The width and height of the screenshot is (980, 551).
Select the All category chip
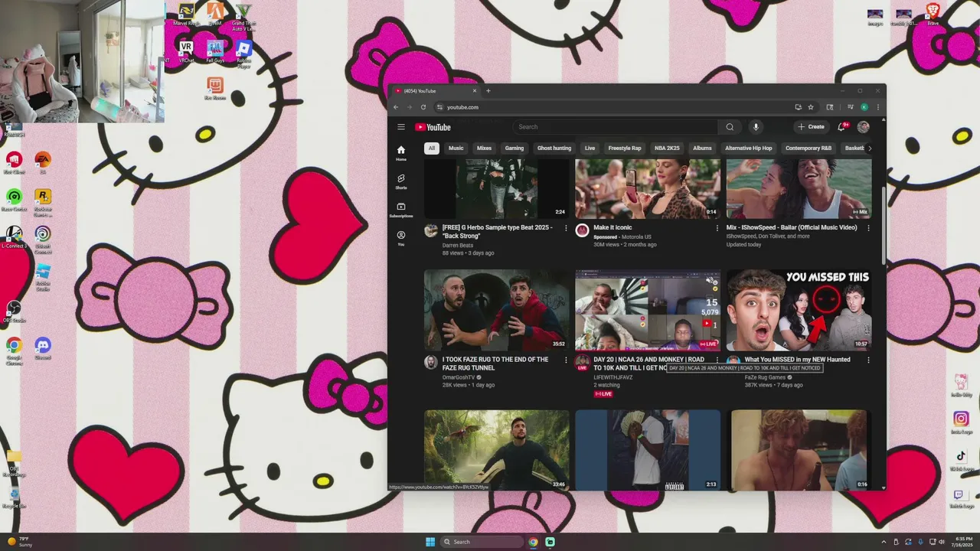tap(432, 148)
